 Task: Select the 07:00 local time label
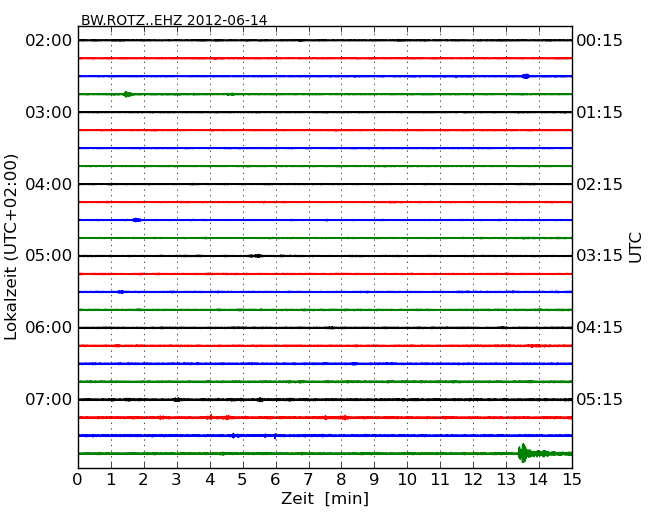49,399
